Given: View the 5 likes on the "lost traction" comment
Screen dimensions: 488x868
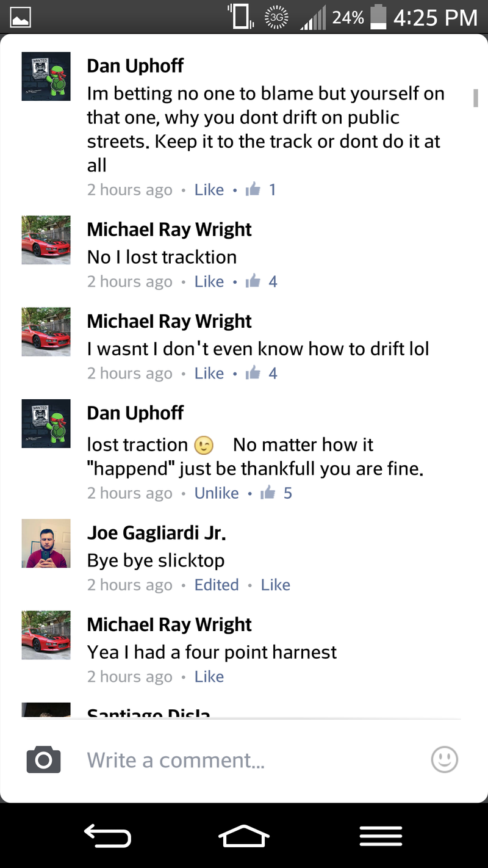Looking at the screenshot, I should [276, 493].
